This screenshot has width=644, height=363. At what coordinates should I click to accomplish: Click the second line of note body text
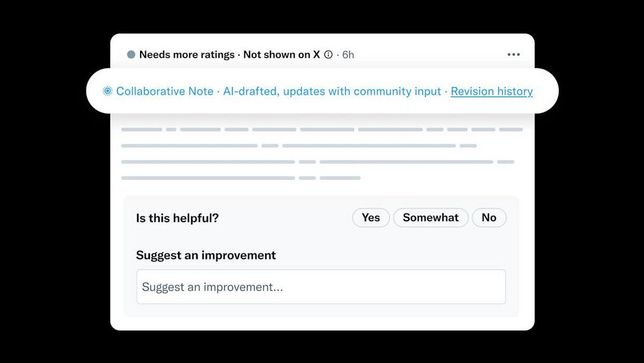pyautogui.click(x=299, y=146)
